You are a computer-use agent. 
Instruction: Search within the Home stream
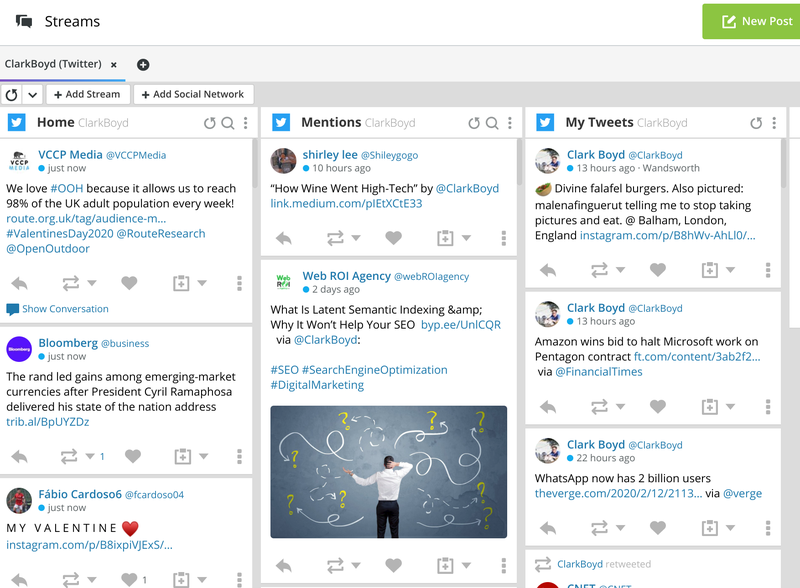point(228,123)
